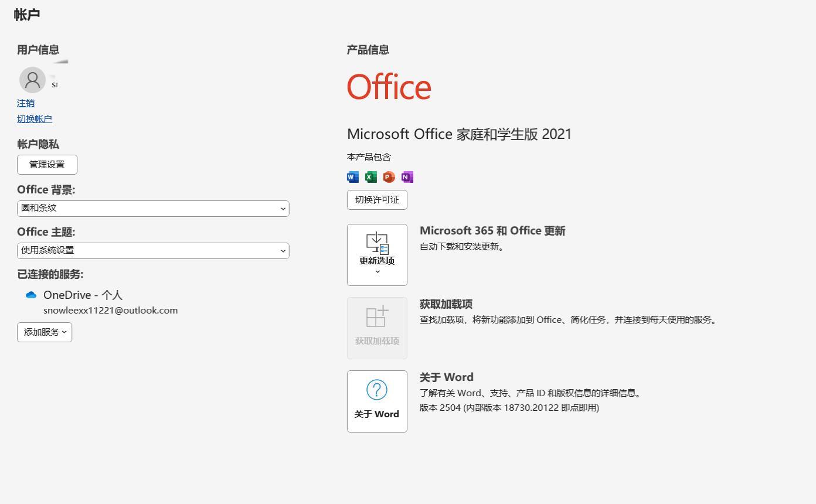
Task: Click the large Office logo text
Action: pos(389,87)
